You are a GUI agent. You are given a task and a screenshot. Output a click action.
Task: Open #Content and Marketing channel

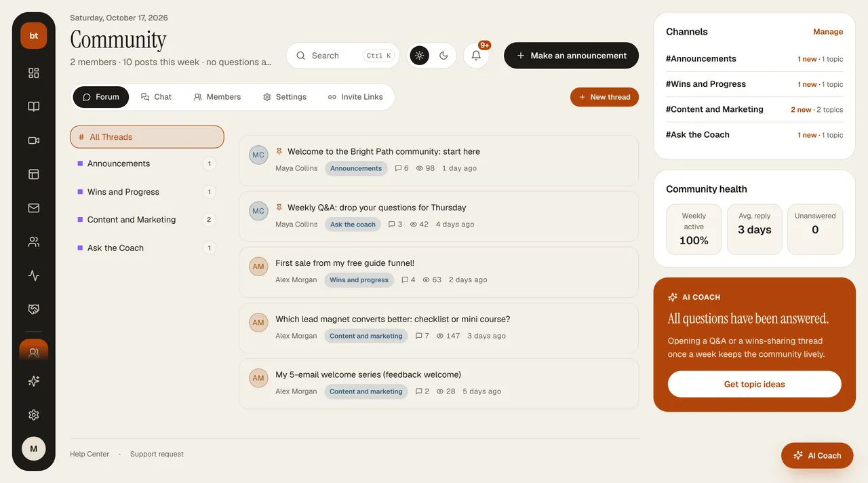(x=755, y=109)
